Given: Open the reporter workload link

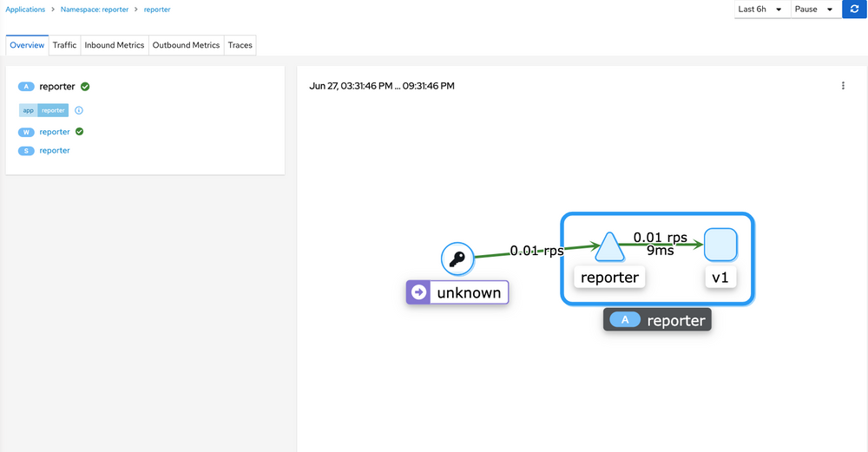Looking at the screenshot, I should click(x=55, y=132).
